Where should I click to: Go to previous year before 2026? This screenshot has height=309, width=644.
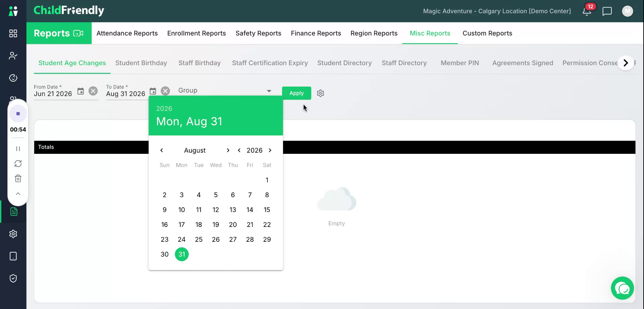(239, 150)
